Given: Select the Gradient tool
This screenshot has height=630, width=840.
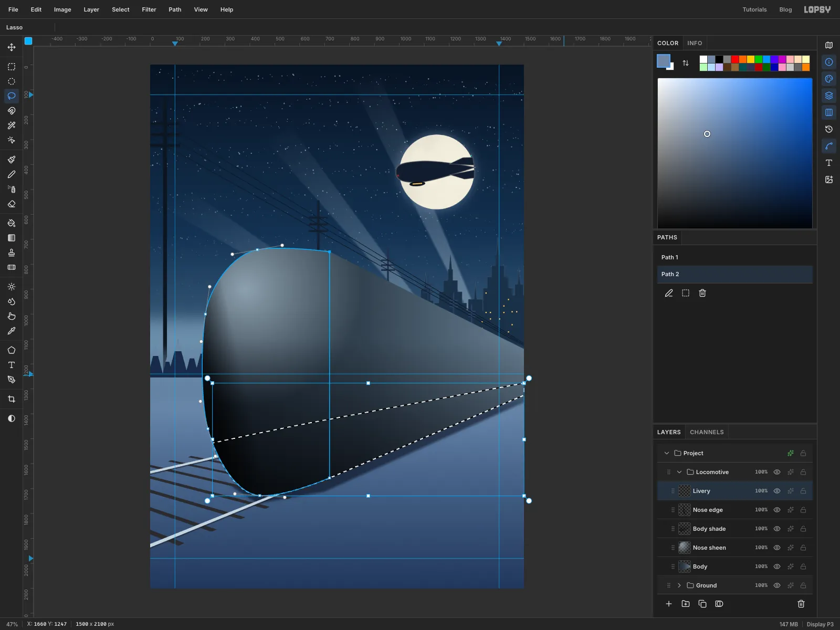Looking at the screenshot, I should 12,238.
